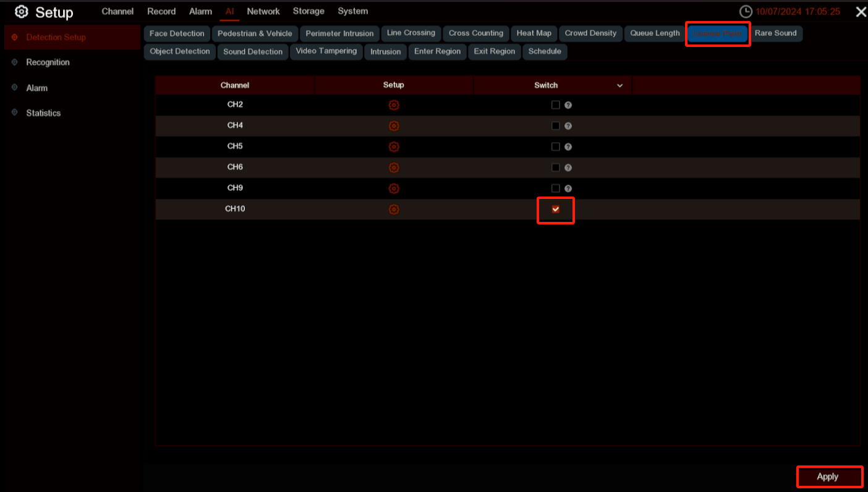Click the help question icon for CH4
Screen dimensions: 868x492
(x=568, y=126)
